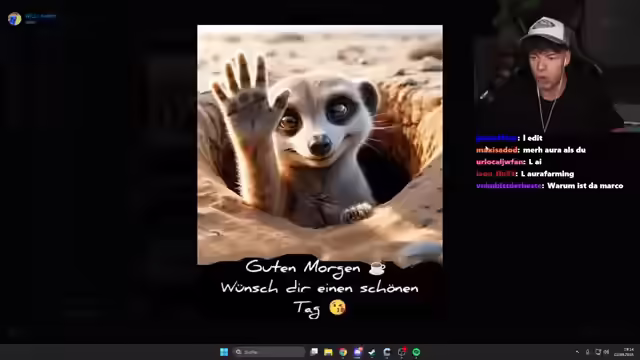Screen dimensions: 640x360
Task: Click chat message 'merh aura als du'
Action: click(554, 150)
